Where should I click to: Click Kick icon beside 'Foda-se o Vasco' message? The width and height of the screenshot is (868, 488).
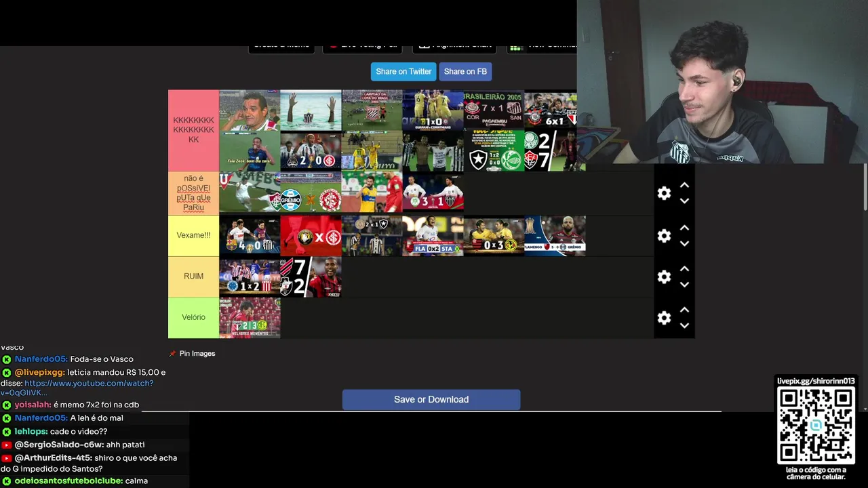[7, 359]
